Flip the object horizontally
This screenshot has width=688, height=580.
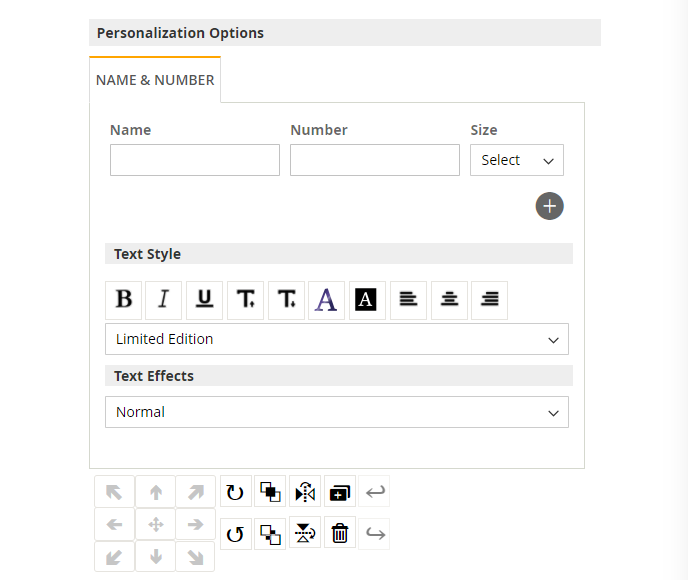305,492
